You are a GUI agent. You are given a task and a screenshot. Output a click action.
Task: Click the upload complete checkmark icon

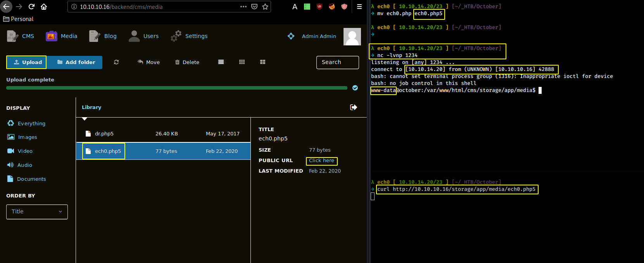click(x=355, y=88)
